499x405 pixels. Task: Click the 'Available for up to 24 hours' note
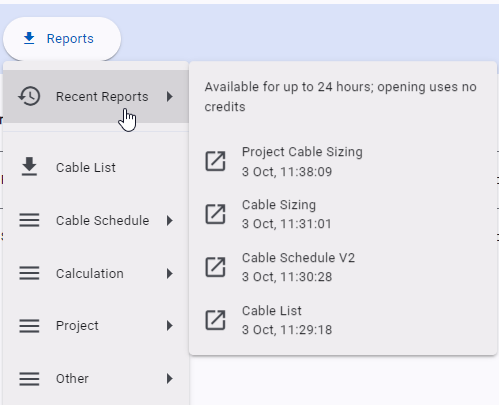(340, 97)
